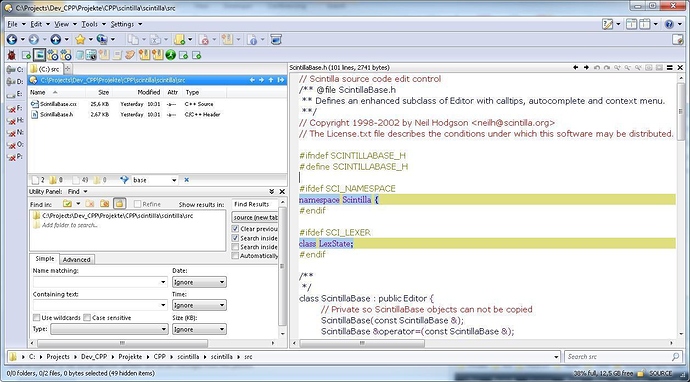Image resolution: width=690 pixels, height=382 pixels.
Task: Open file properties info icon
Action: (252, 40)
